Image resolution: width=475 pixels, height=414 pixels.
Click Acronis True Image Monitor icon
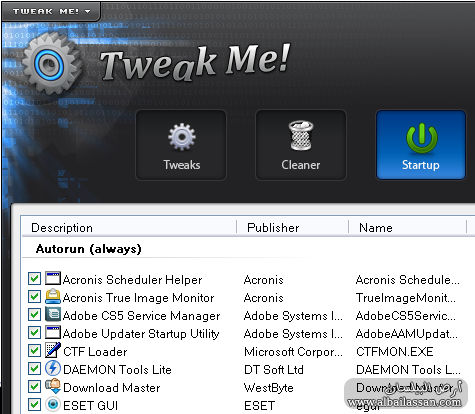coord(53,296)
